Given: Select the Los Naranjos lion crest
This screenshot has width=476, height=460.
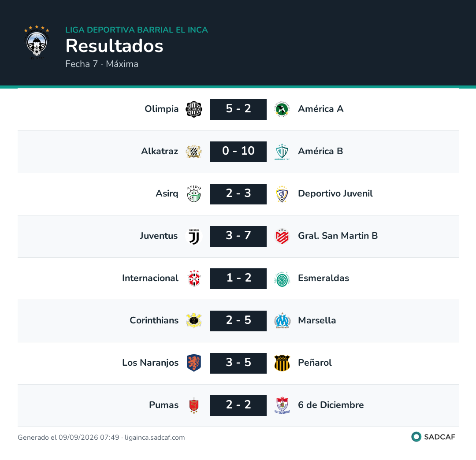Looking at the screenshot, I should tap(194, 363).
